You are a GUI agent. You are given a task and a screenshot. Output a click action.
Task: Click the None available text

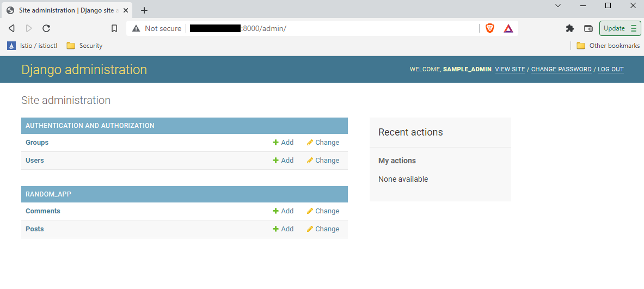coord(403,180)
